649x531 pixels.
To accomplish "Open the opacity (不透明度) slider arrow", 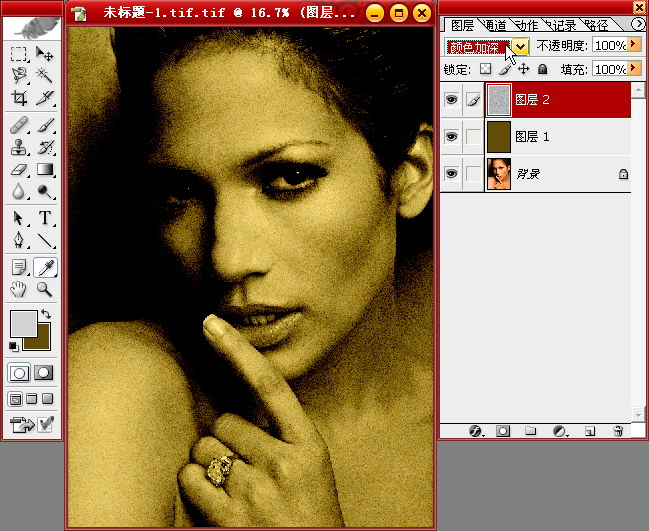I will point(633,44).
